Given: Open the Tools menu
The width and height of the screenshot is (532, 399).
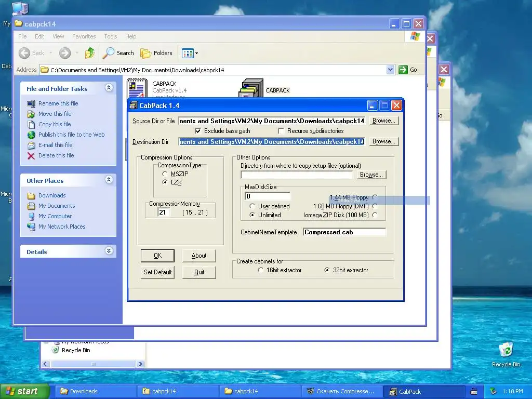Looking at the screenshot, I should pos(110,36).
